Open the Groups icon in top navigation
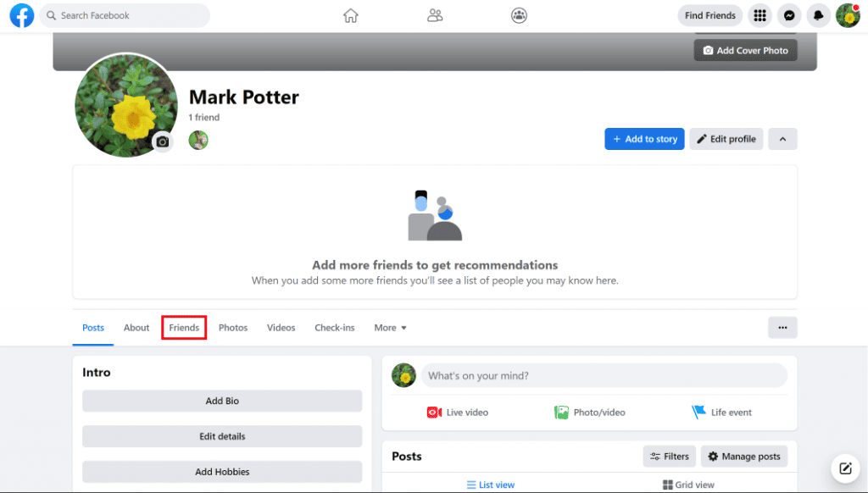 pyautogui.click(x=519, y=15)
